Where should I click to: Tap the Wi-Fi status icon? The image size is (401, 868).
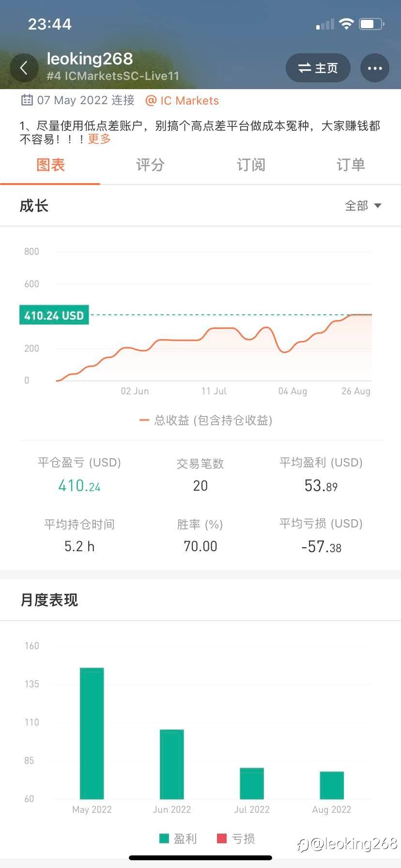[346, 24]
